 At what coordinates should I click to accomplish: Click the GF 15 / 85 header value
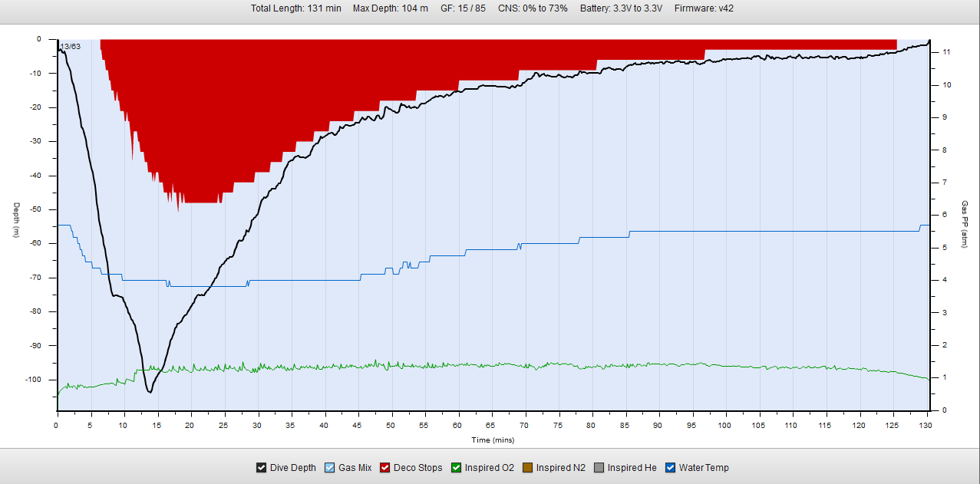463,8
